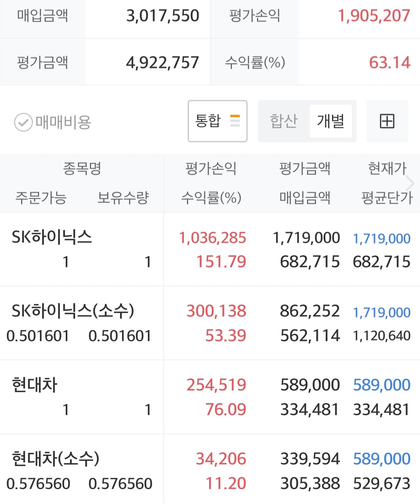The width and height of the screenshot is (420, 504).
Task: Click the summary 평가손익 label
Action: (255, 16)
